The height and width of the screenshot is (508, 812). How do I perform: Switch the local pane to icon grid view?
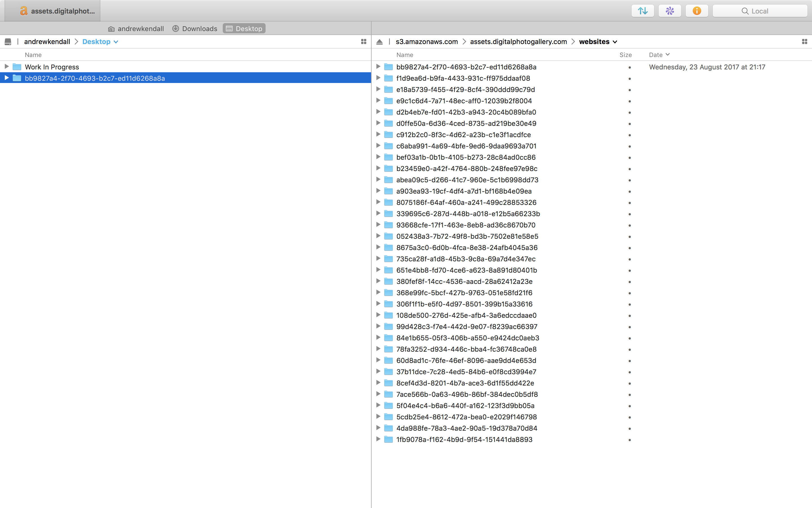point(363,42)
